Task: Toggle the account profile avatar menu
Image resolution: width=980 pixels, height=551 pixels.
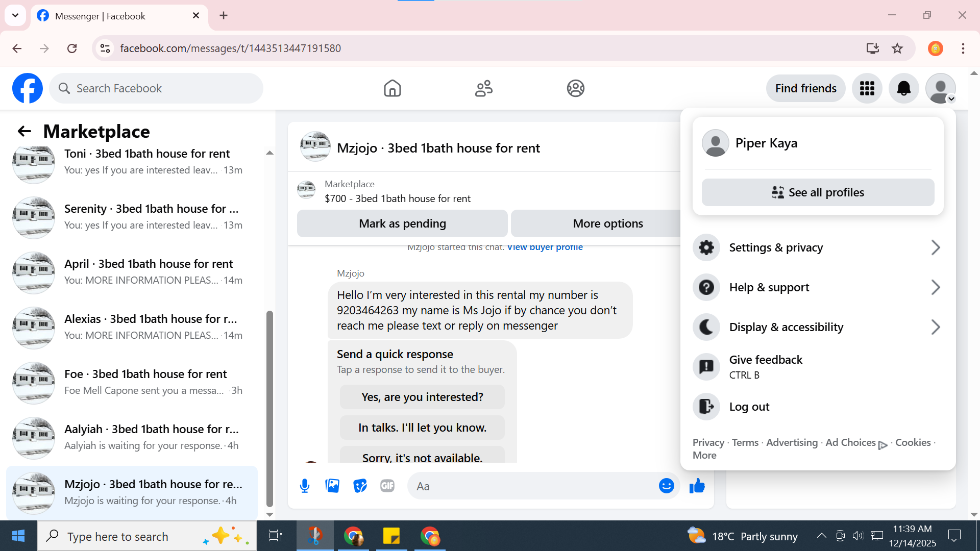Action: click(x=940, y=88)
